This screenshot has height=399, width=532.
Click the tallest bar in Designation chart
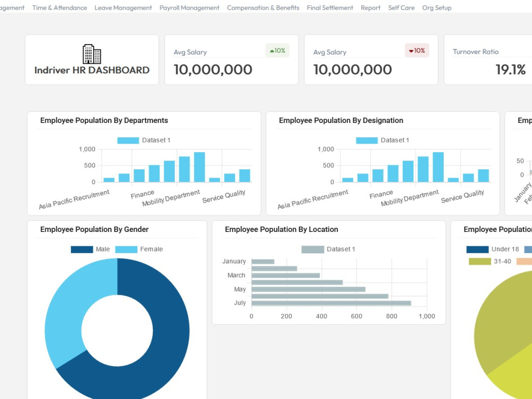(x=438, y=167)
